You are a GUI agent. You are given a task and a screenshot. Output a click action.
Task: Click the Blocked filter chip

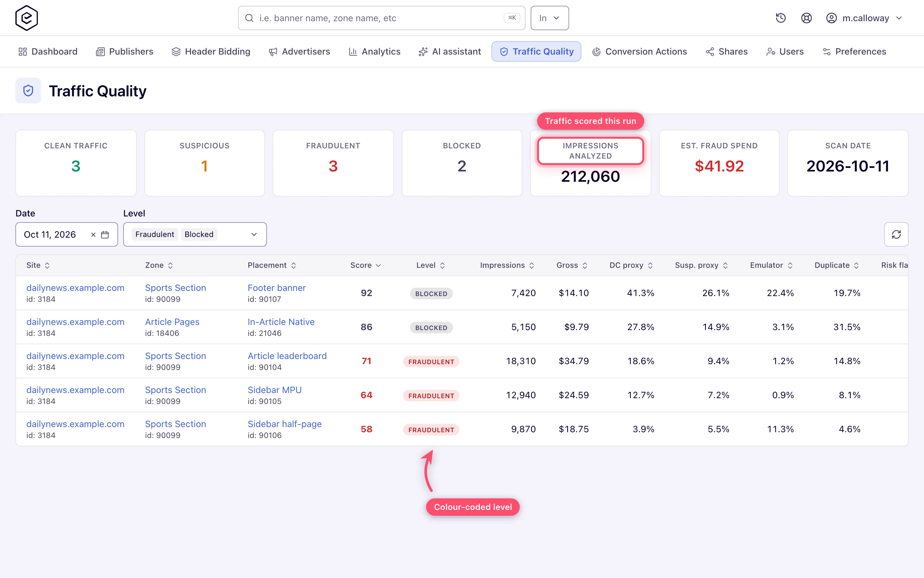(x=199, y=234)
